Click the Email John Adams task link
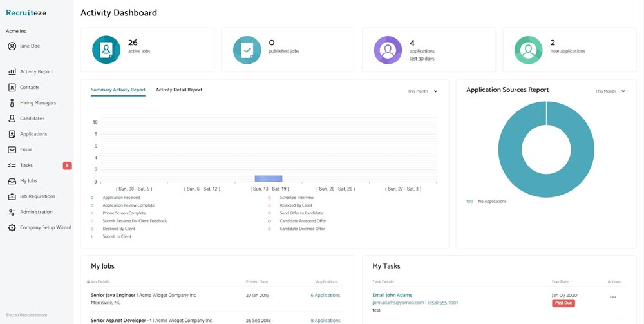 pyautogui.click(x=392, y=295)
